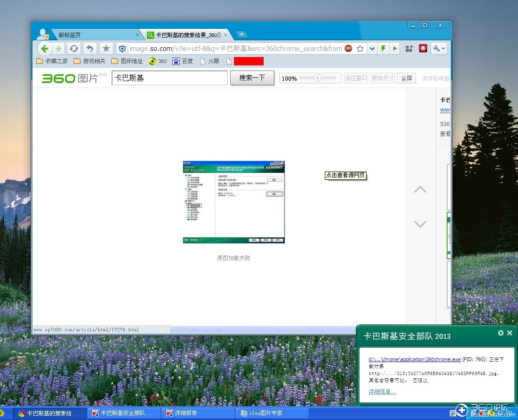Reload the page with the refresh icon
Viewport: 518px width, 420px height.
pyautogui.click(x=74, y=49)
